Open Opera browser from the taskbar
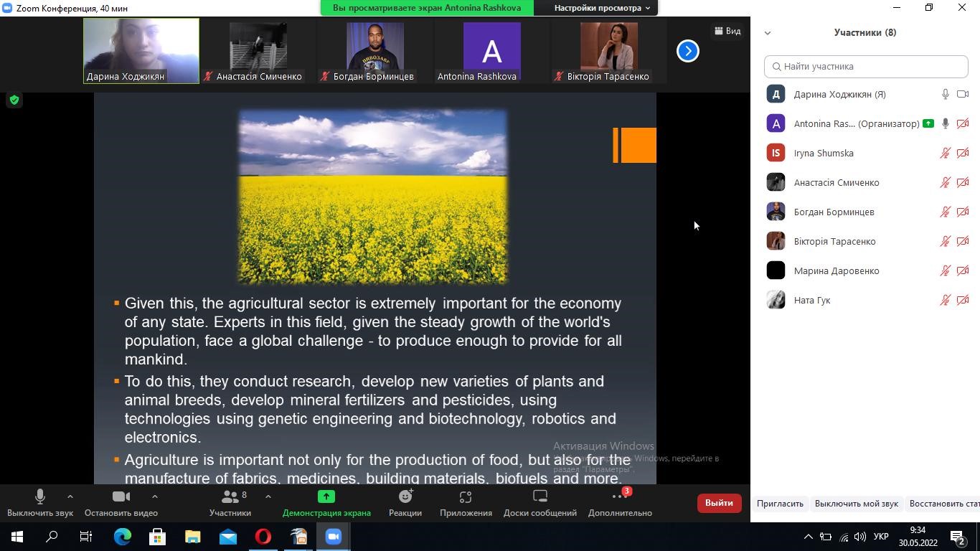 tap(263, 536)
